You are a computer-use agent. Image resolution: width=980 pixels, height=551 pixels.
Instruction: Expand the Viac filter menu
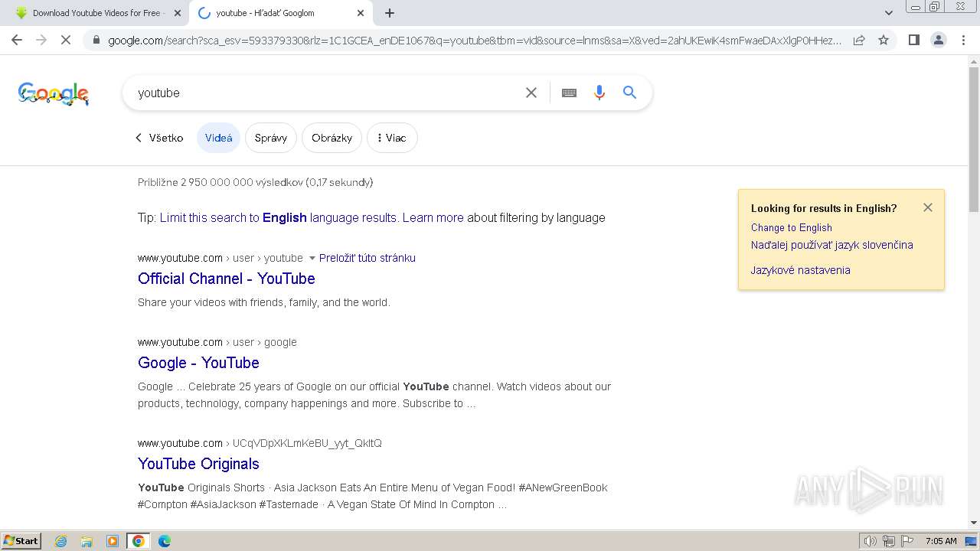pyautogui.click(x=392, y=138)
